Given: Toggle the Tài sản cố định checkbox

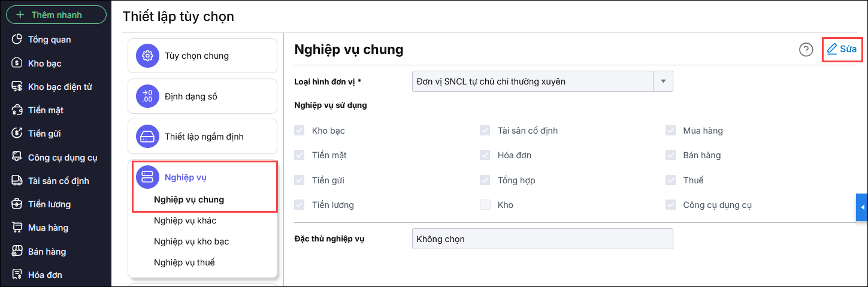Looking at the screenshot, I should pyautogui.click(x=485, y=131).
